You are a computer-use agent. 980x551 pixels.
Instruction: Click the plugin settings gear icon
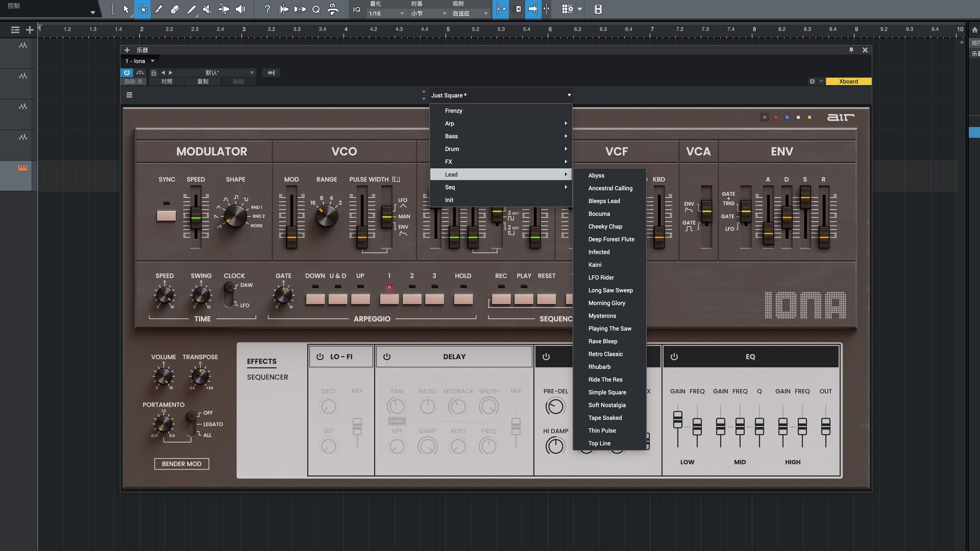[x=812, y=81]
